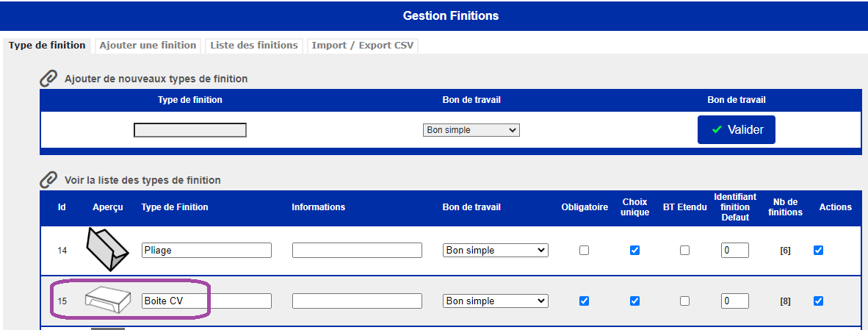The image size is (868, 330).
Task: Go to Import / Export CSV tab
Action: 362,46
